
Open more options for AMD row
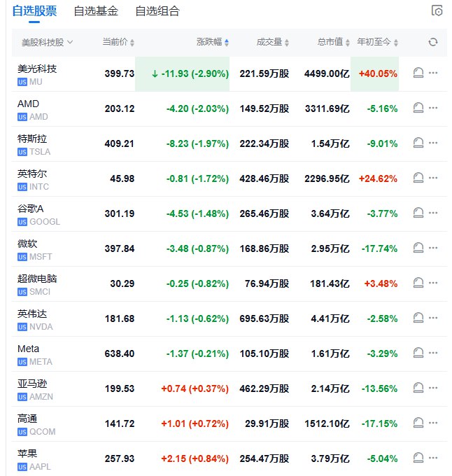(x=433, y=108)
